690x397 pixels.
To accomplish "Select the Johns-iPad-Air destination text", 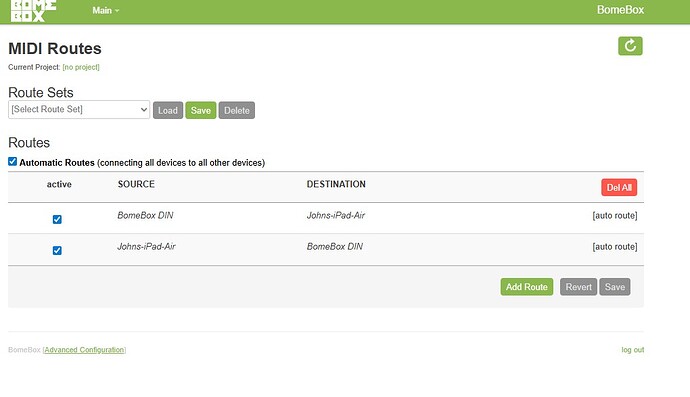I will click(336, 215).
